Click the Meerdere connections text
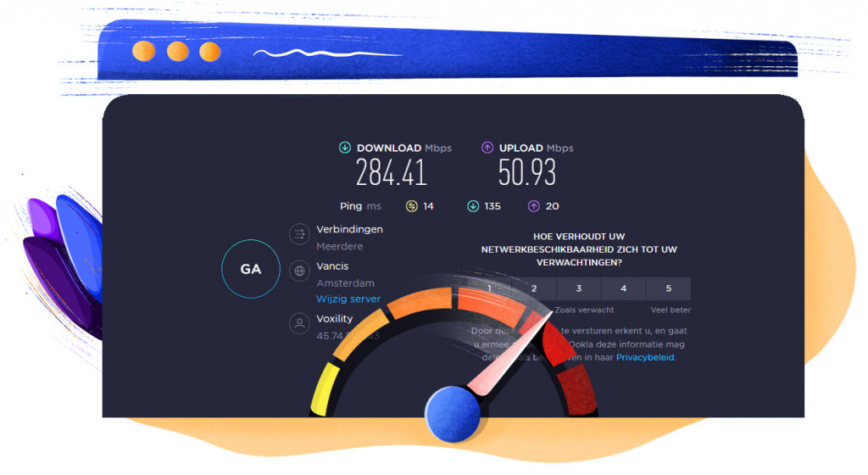 click(x=339, y=246)
